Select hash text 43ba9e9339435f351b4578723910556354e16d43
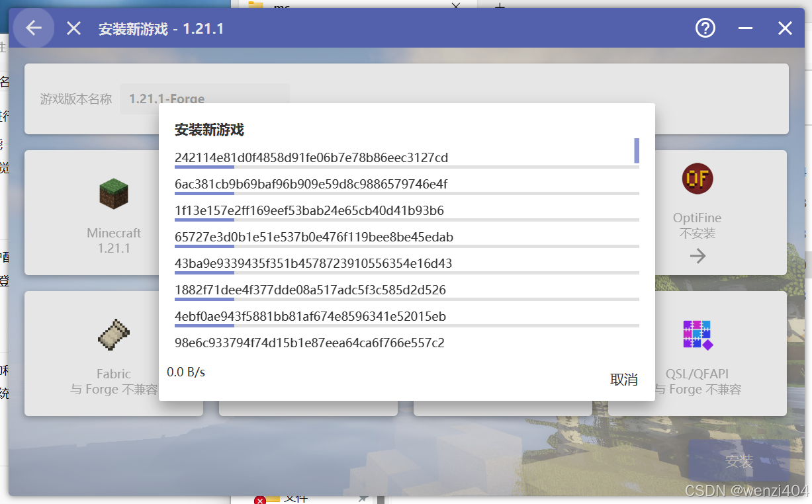 coord(313,263)
